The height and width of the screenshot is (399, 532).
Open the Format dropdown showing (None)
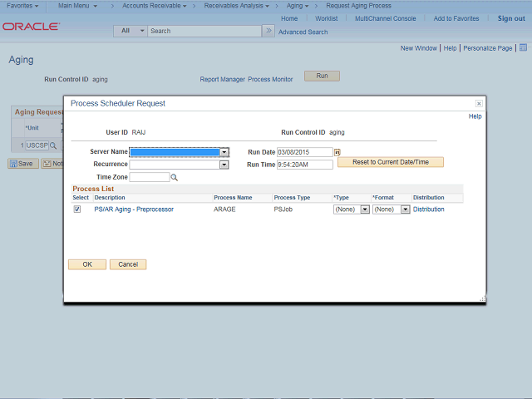click(x=406, y=209)
